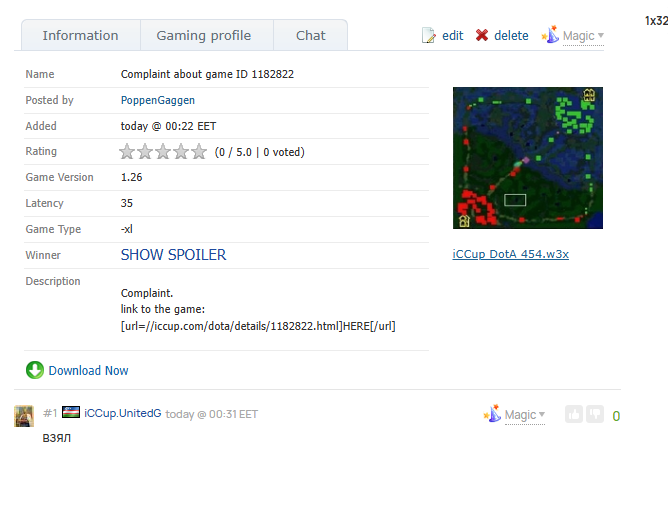Screen dimensions: 668x522
Task: Click thumbs down on comment #1
Action: coord(595,414)
